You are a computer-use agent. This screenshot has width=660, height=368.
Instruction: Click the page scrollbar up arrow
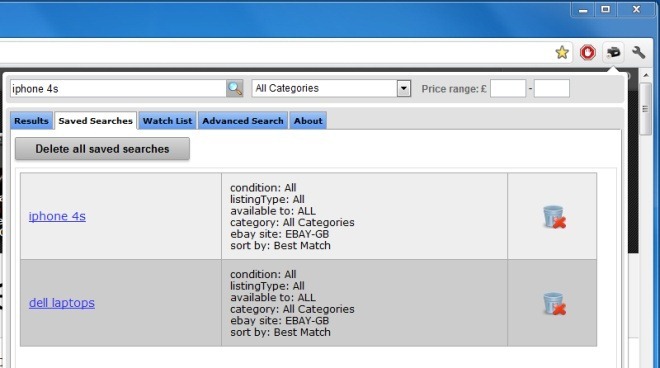(x=646, y=75)
